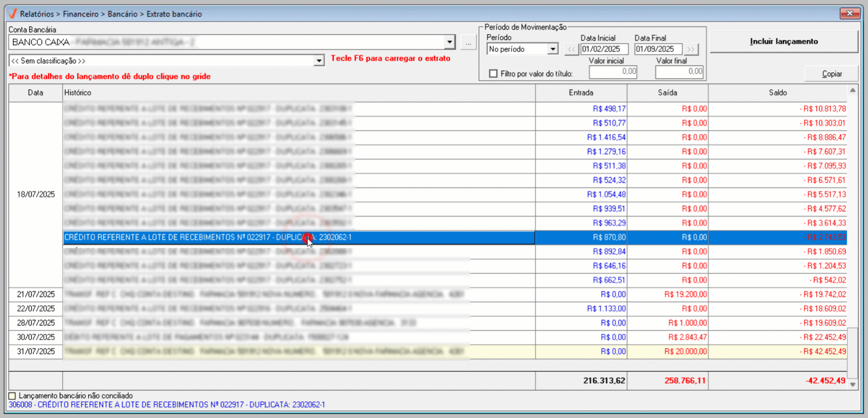
Task: Sort by the Histórico column header
Action: tap(299, 93)
